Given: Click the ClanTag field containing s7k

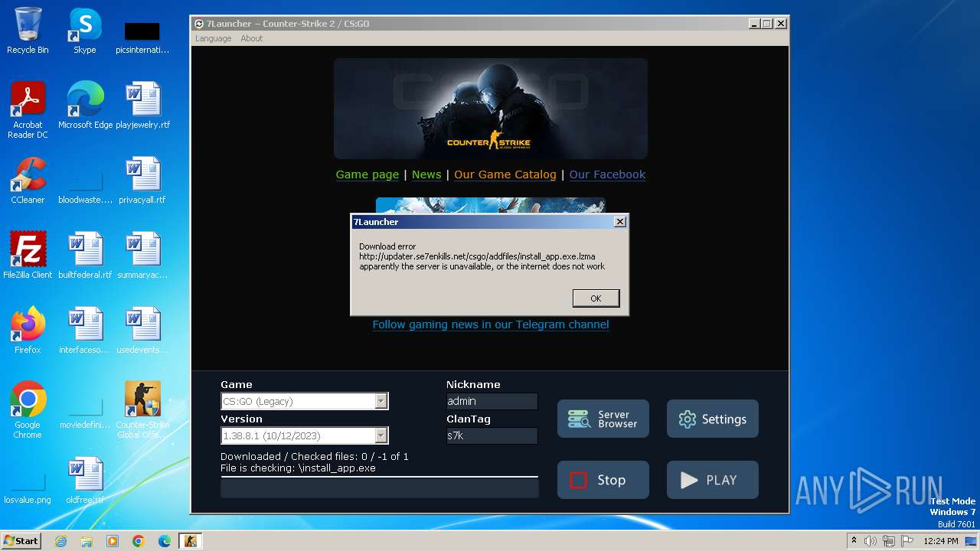Looking at the screenshot, I should [492, 435].
